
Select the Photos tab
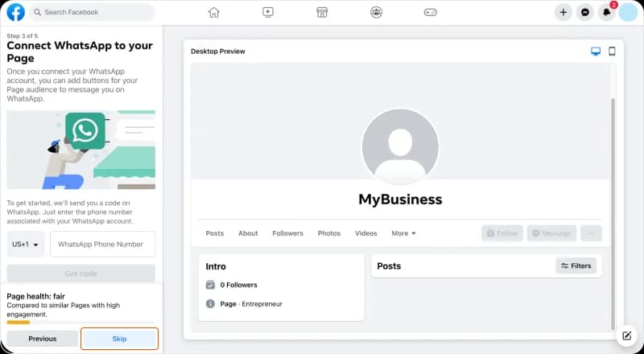click(x=328, y=233)
